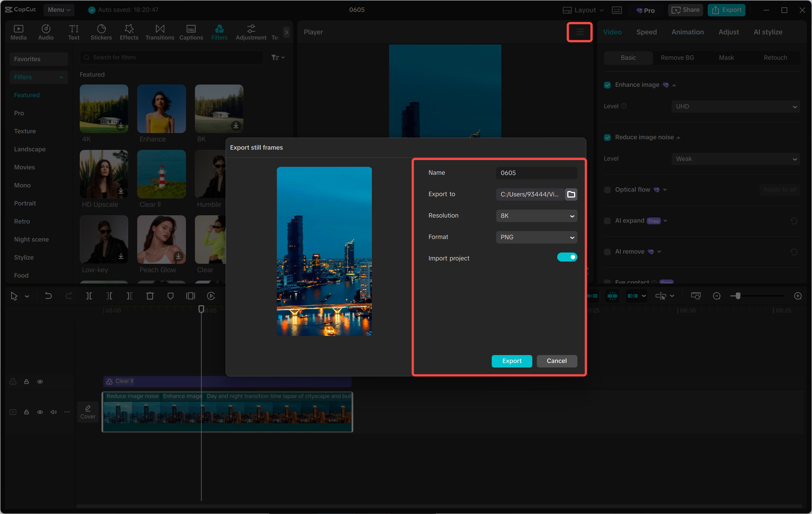Open the Stickers panel
The width and height of the screenshot is (812, 514).
pos(101,32)
